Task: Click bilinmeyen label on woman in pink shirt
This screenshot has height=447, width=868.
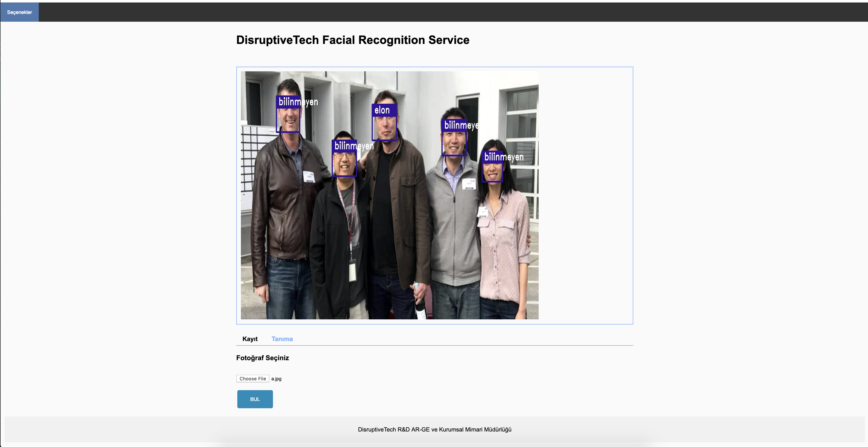Action: click(x=504, y=157)
